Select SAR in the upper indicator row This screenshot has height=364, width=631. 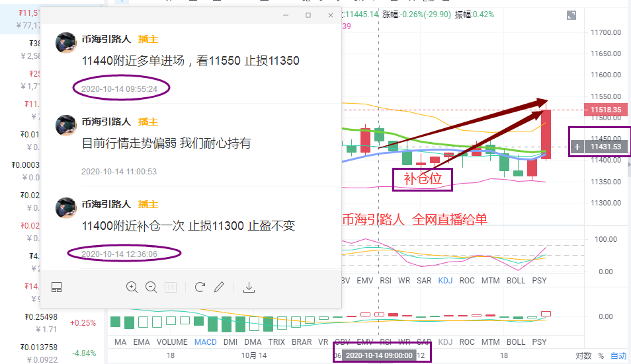tap(424, 281)
